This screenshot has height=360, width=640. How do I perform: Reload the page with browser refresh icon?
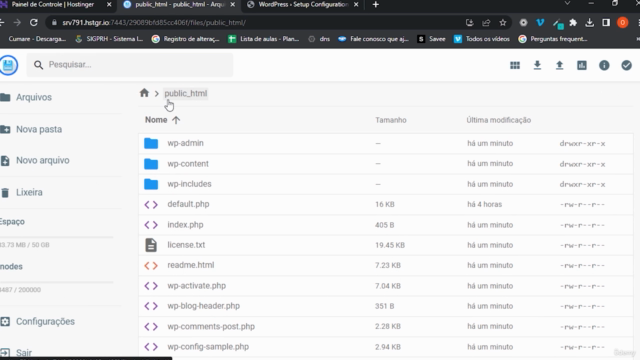33,22
